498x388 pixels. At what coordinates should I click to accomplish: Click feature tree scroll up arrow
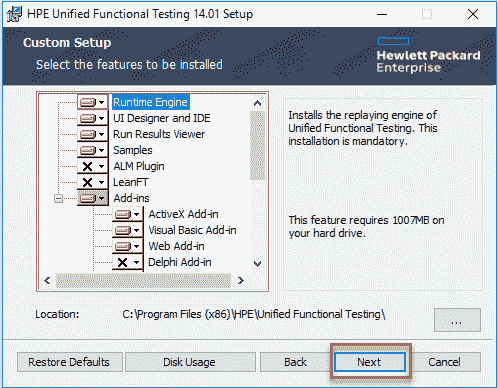tap(257, 103)
